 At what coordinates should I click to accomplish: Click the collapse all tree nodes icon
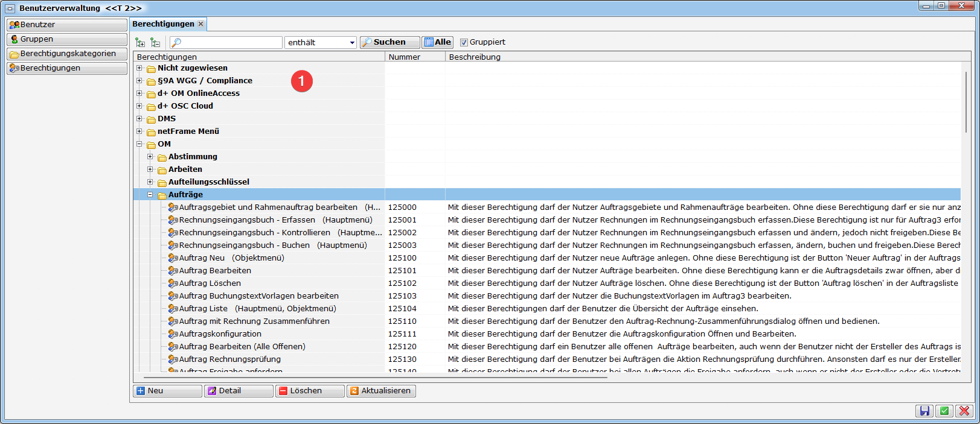pyautogui.click(x=155, y=42)
